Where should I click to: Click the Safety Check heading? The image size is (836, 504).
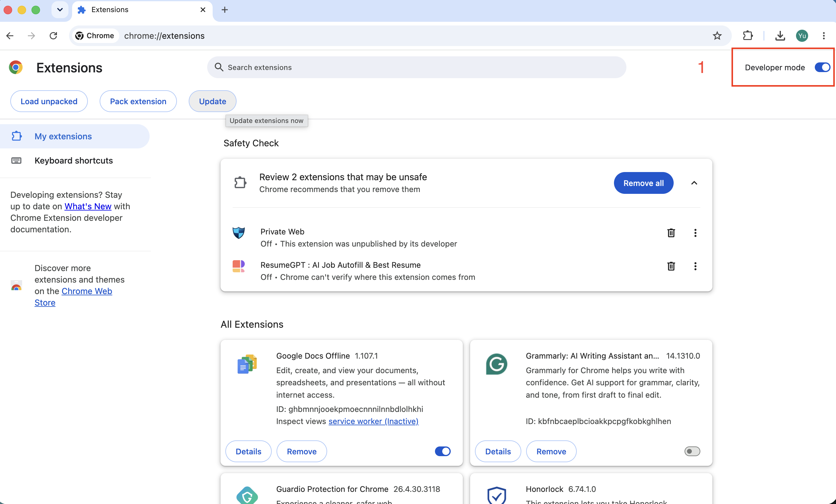pyautogui.click(x=251, y=143)
